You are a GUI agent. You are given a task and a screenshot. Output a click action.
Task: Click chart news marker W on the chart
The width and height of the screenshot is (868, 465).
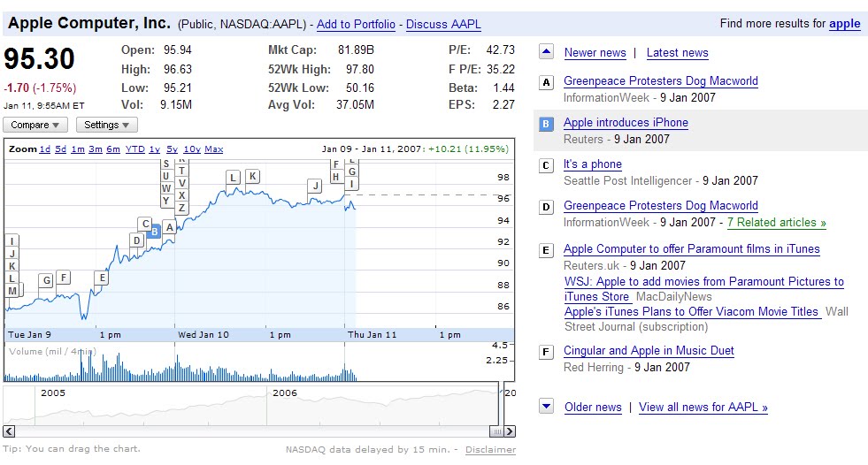coord(166,188)
